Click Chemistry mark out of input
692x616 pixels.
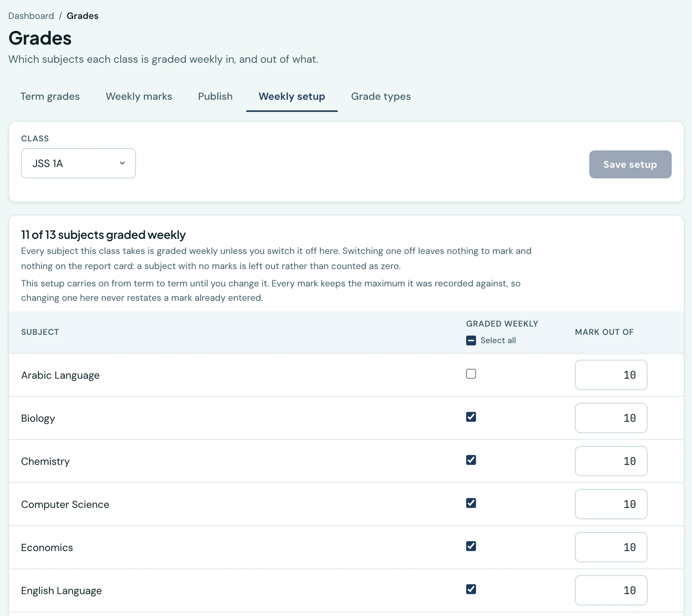click(x=611, y=461)
